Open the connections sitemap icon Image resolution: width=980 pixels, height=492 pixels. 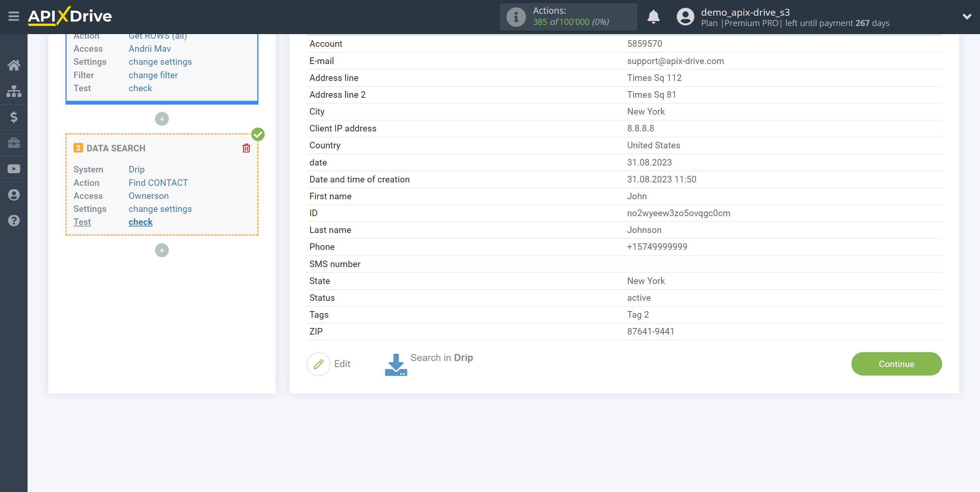(14, 91)
